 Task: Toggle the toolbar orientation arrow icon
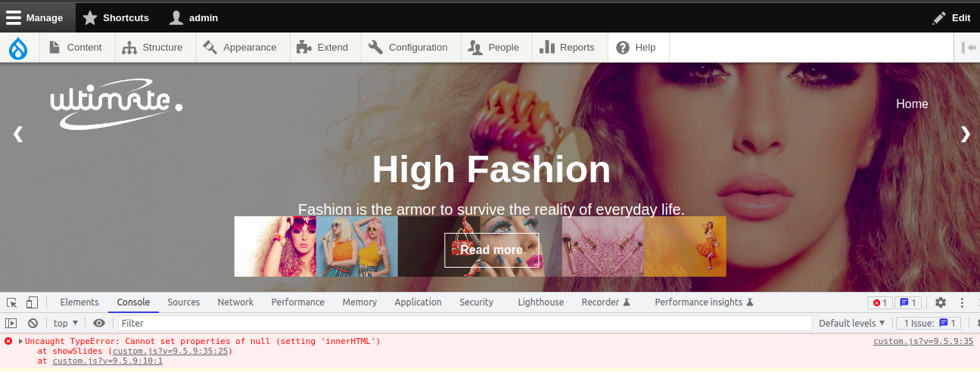click(968, 48)
